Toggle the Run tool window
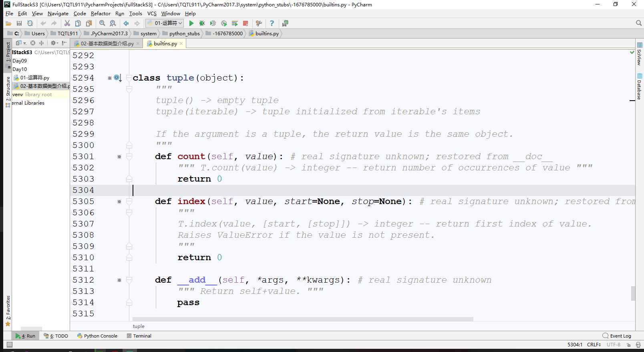644x352 pixels. [25, 336]
